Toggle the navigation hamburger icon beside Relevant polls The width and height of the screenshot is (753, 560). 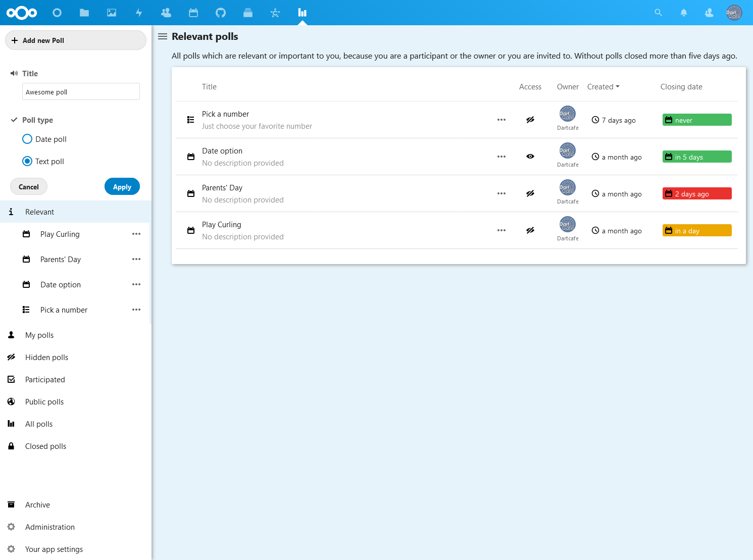click(163, 36)
